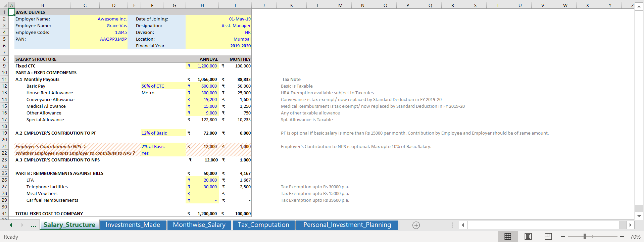Click 'TOTAL FIXED COST TO COMPANY' label
Viewport: 644px width, 242px height.
click(49, 214)
